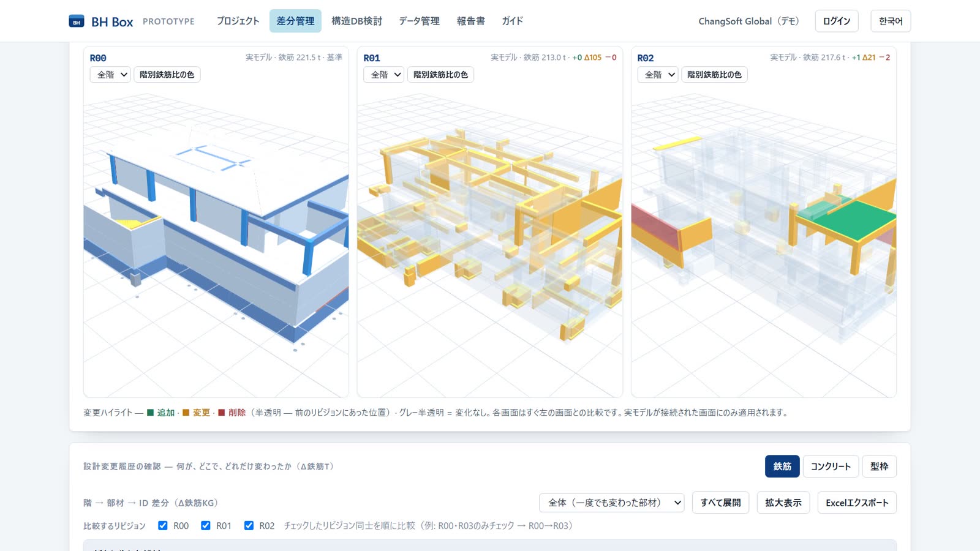The height and width of the screenshot is (551, 980).
Task: Toggle 階別鉄筋比の色 in the R02 panel
Action: [714, 75]
